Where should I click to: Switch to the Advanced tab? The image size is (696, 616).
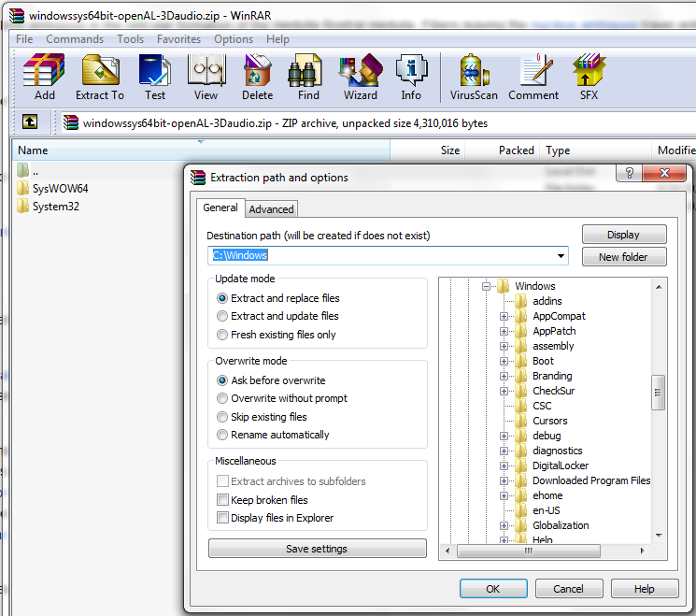271,209
